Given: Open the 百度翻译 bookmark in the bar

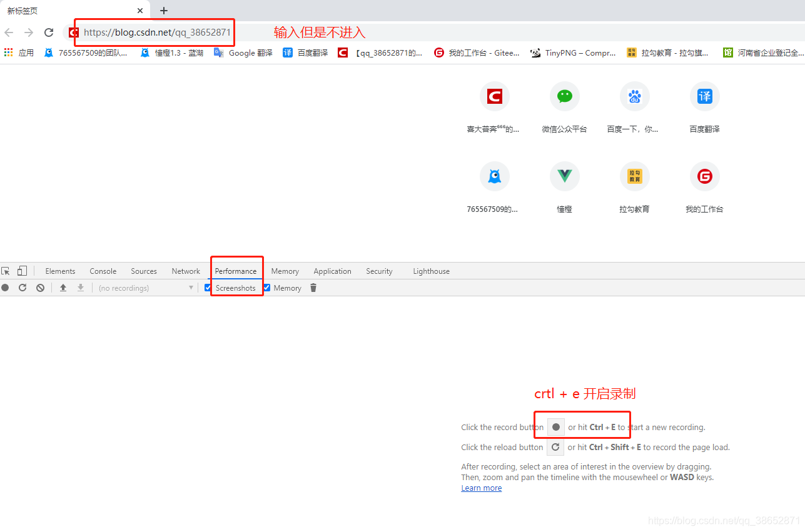Looking at the screenshot, I should coord(305,53).
